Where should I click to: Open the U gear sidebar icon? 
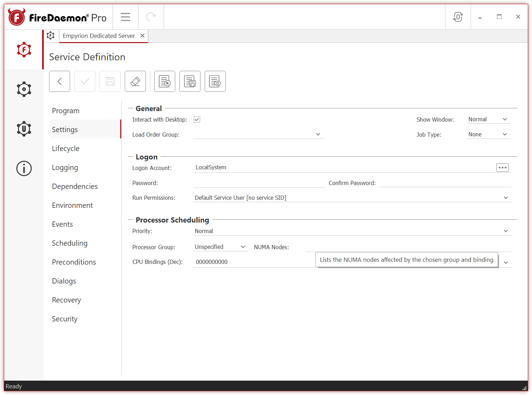[24, 129]
